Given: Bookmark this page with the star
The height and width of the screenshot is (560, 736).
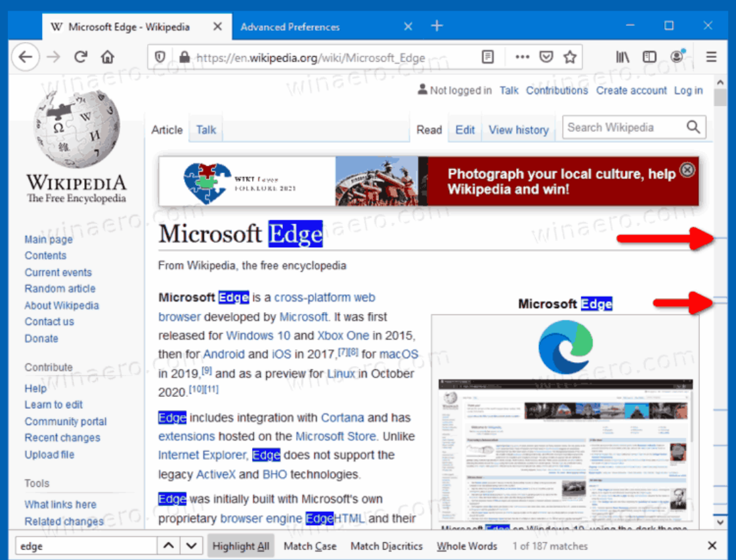Looking at the screenshot, I should (x=570, y=57).
